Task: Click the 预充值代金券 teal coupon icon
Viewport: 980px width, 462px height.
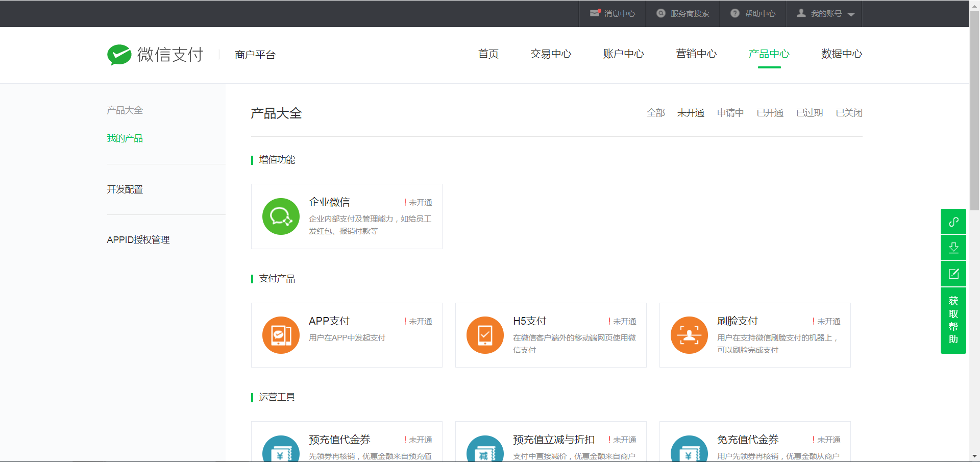Action: pos(281,449)
